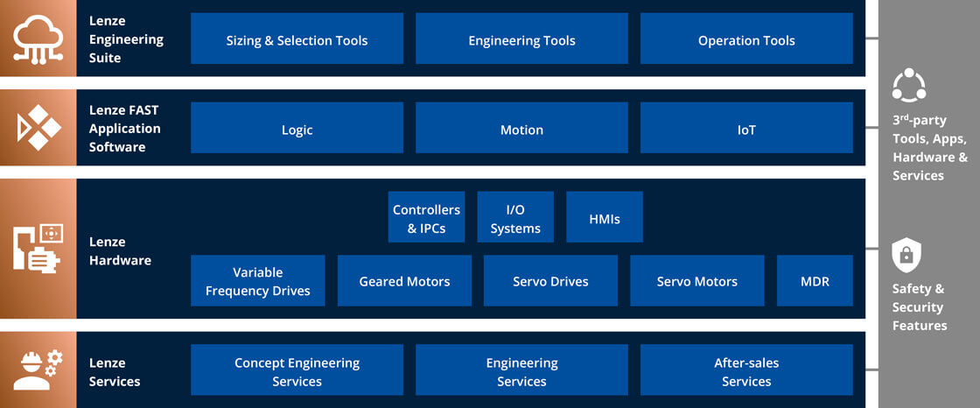Open the After-sales Services box
980x408 pixels.
(x=746, y=369)
